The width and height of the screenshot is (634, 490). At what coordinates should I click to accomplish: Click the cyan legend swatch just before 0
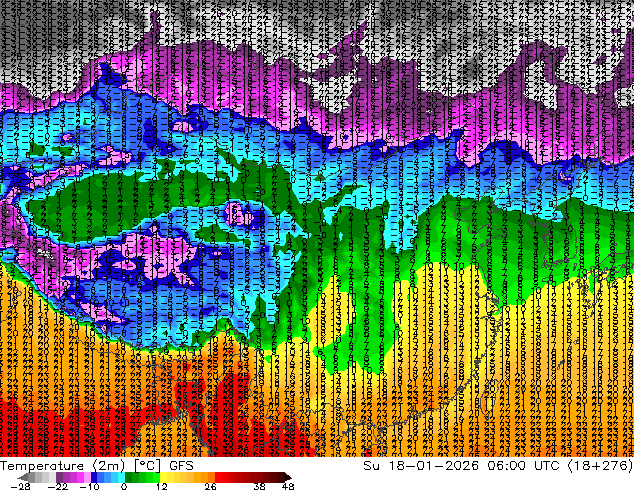(121, 477)
